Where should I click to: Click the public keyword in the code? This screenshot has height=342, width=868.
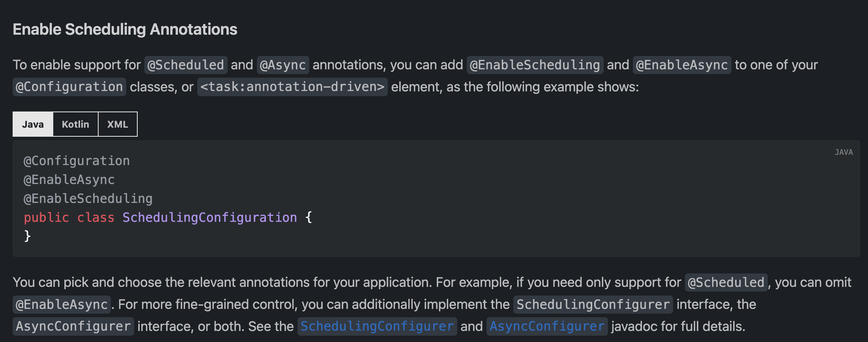46,217
